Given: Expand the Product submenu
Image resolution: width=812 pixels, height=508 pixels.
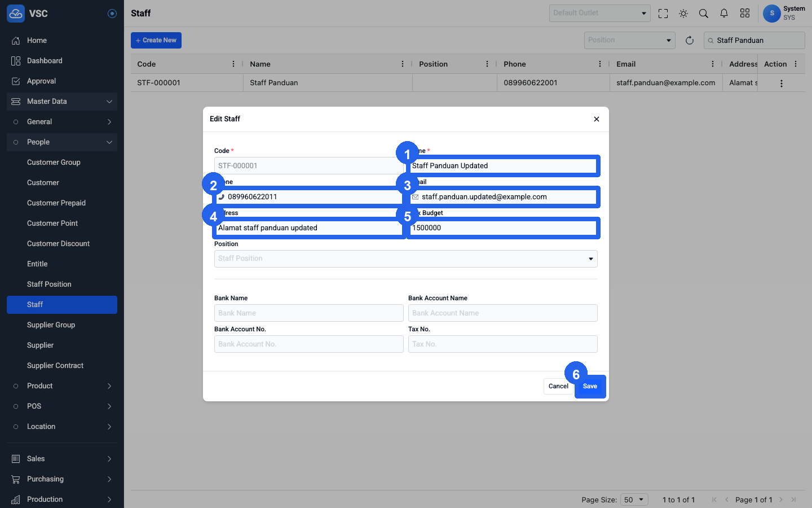Looking at the screenshot, I should click(62, 386).
